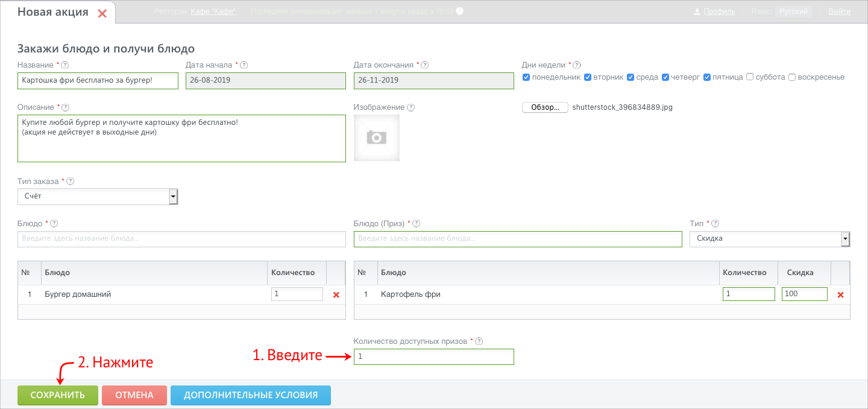Screen dimensions: 868x409
Task: Uncheck четверг checkbox
Action: [x=665, y=77]
